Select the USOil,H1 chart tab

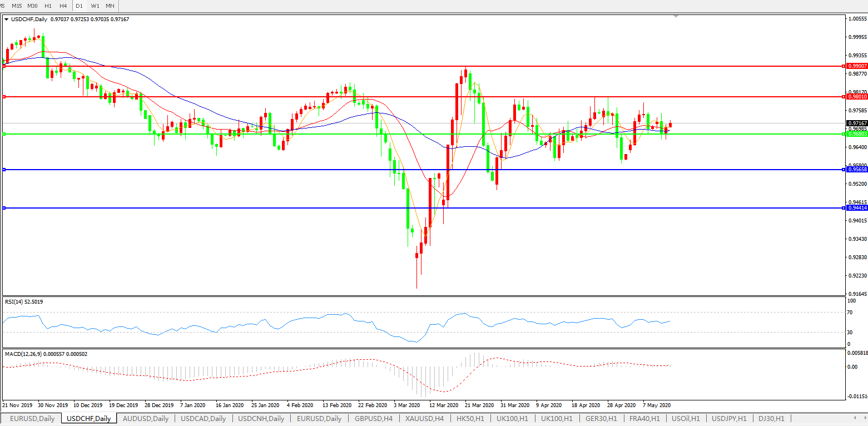point(686,419)
